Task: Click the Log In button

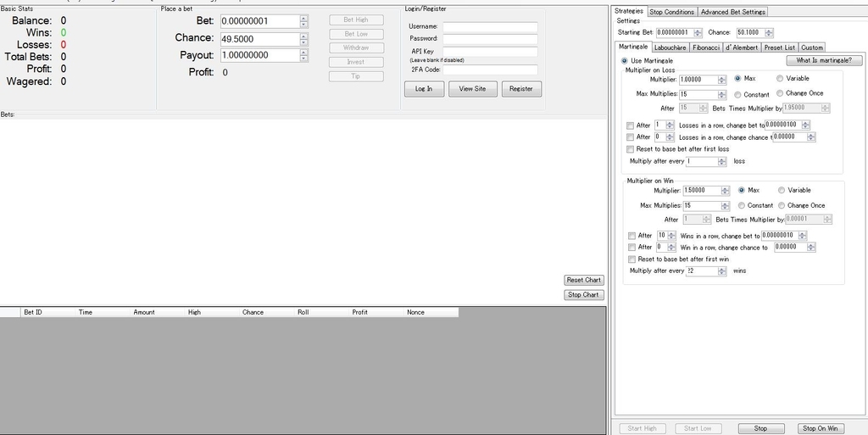Action: point(424,88)
